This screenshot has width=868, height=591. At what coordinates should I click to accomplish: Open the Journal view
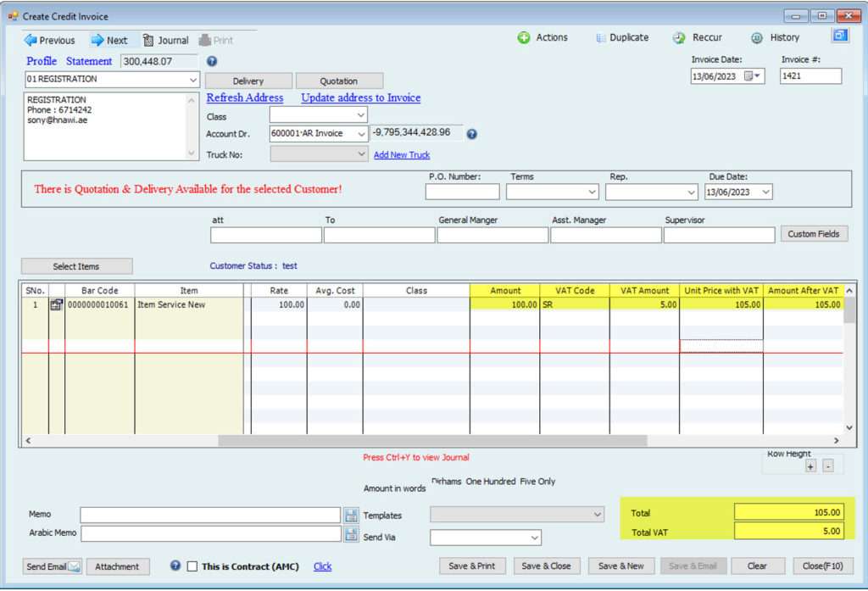(165, 40)
